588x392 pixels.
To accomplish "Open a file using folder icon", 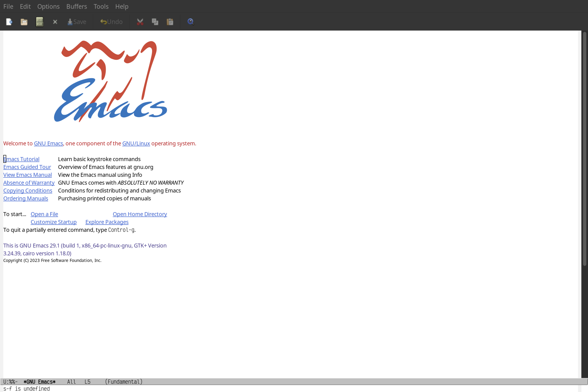I will (x=24, y=21).
